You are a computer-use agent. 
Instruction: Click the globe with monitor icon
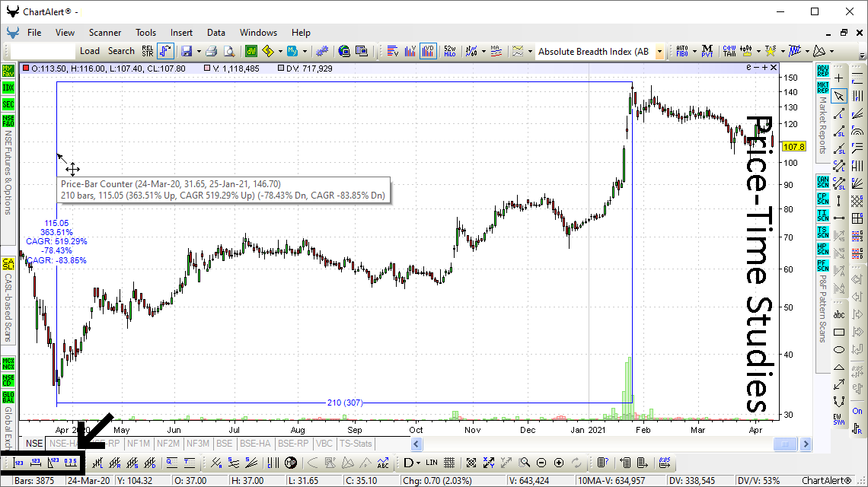click(344, 52)
